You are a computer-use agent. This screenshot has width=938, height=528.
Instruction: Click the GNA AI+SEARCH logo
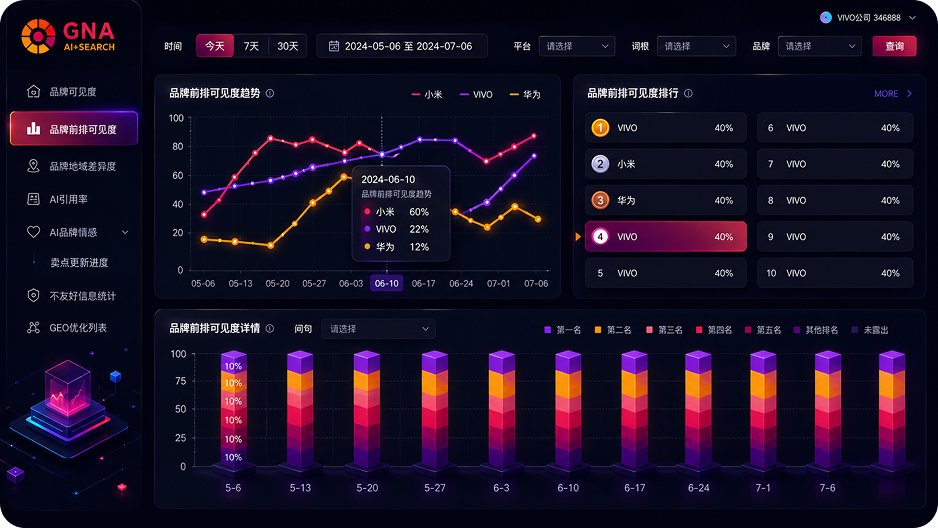click(68, 36)
